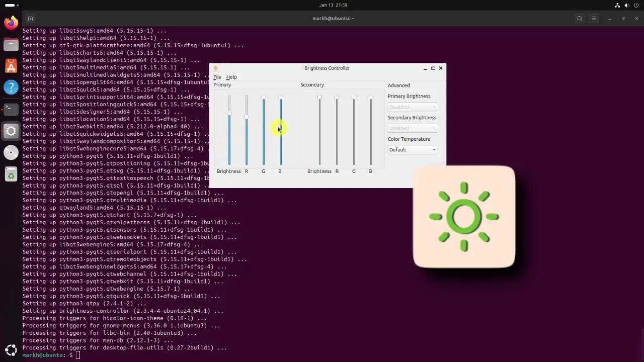The image size is (644, 362).
Task: Open the Help menu in Brightness Controller
Action: click(231, 77)
